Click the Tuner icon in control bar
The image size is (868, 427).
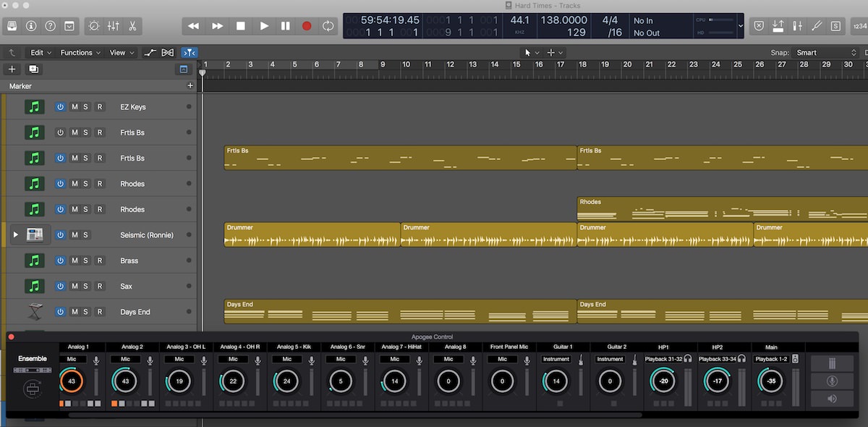point(817,26)
